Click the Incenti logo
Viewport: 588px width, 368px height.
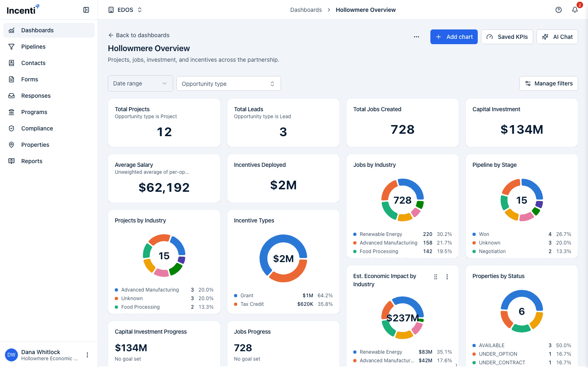[x=23, y=9]
